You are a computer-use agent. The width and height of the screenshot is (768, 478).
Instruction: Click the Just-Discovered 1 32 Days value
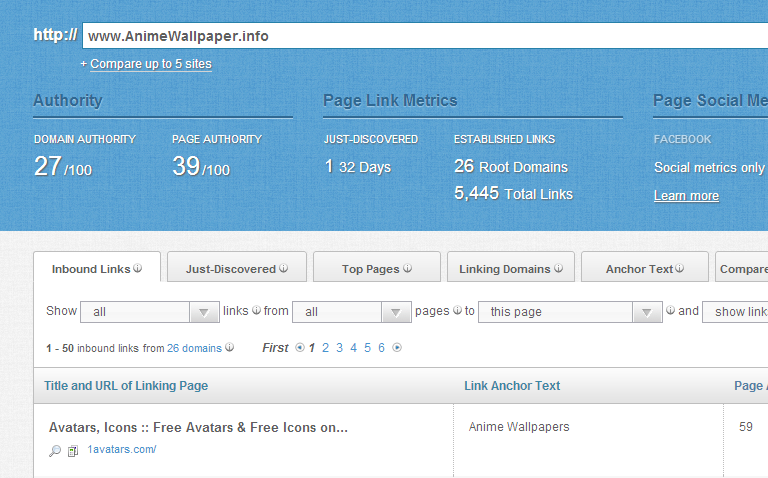point(358,167)
